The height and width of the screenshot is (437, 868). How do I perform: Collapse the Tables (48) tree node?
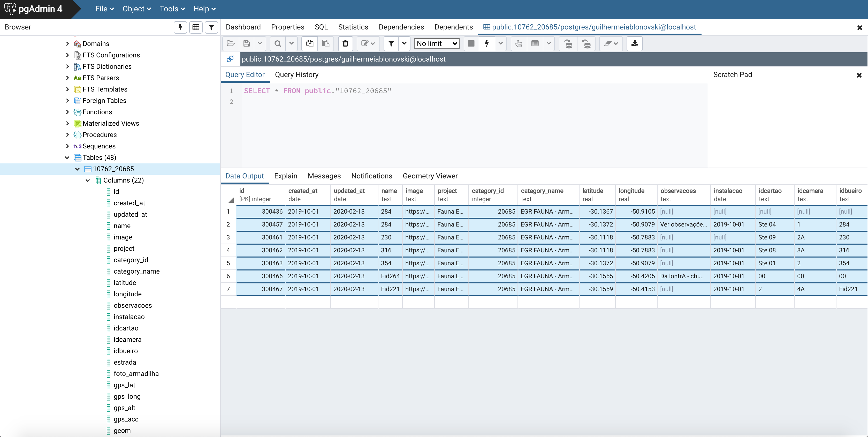(x=67, y=157)
